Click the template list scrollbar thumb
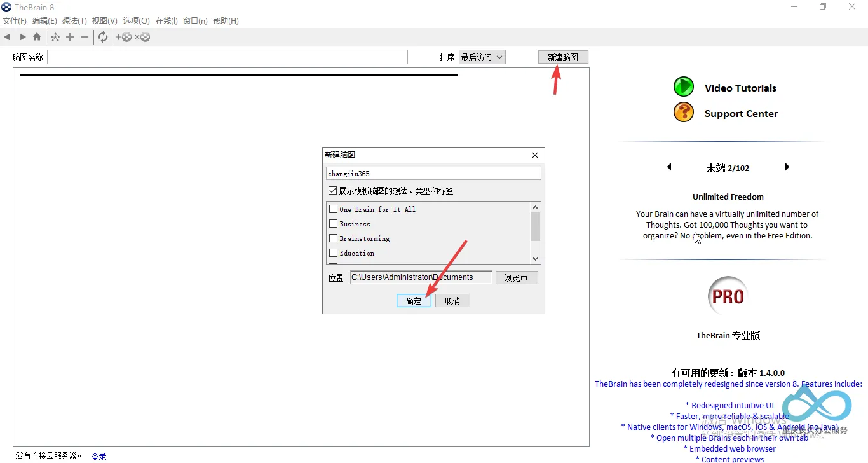The width and height of the screenshot is (868, 463). click(x=536, y=226)
